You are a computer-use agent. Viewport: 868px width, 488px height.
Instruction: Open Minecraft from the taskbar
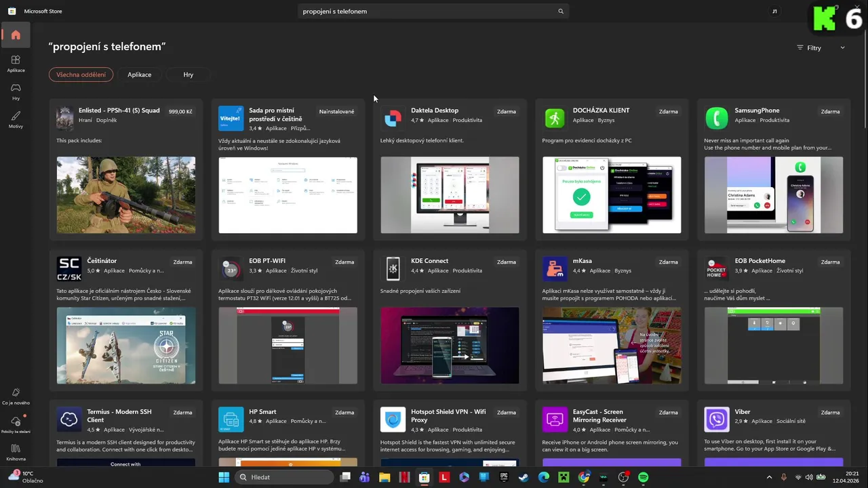(564, 477)
